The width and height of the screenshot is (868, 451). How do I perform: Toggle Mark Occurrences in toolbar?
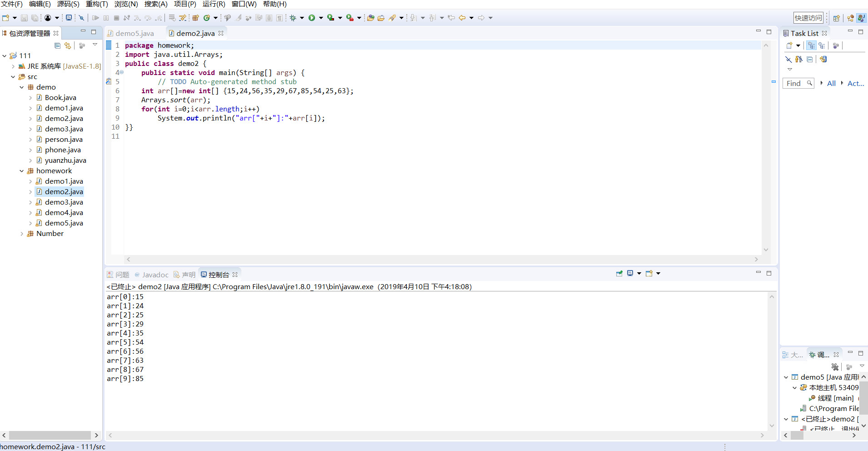pyautogui.click(x=239, y=18)
